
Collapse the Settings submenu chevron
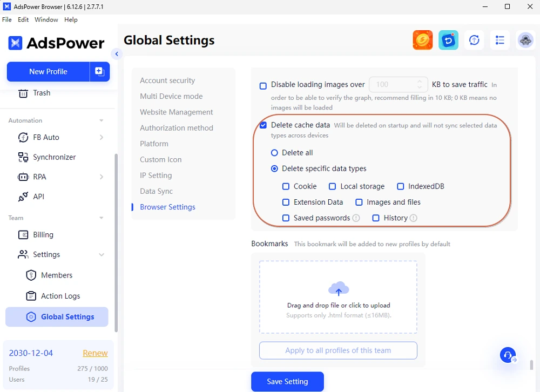[x=102, y=255]
